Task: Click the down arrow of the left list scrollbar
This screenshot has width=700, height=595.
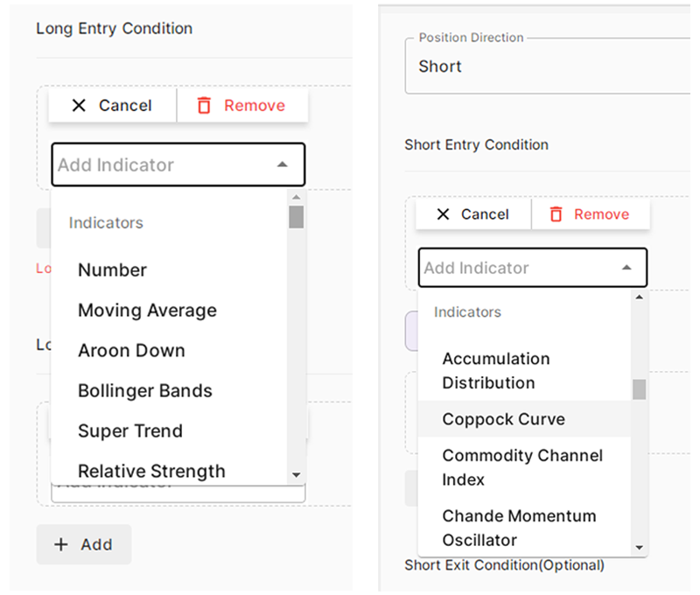Action: tap(297, 475)
